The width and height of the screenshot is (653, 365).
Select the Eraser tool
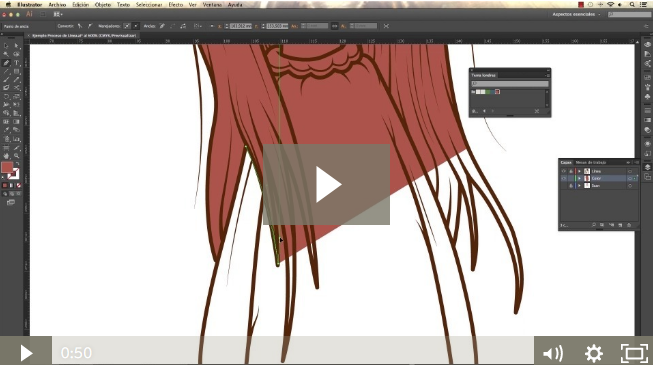click(6, 88)
